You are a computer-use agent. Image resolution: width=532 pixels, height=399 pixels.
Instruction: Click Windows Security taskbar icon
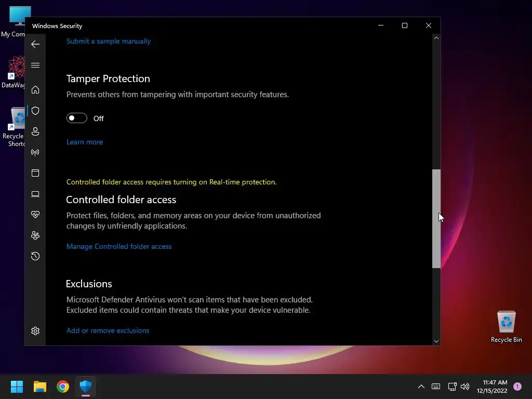[x=86, y=387]
